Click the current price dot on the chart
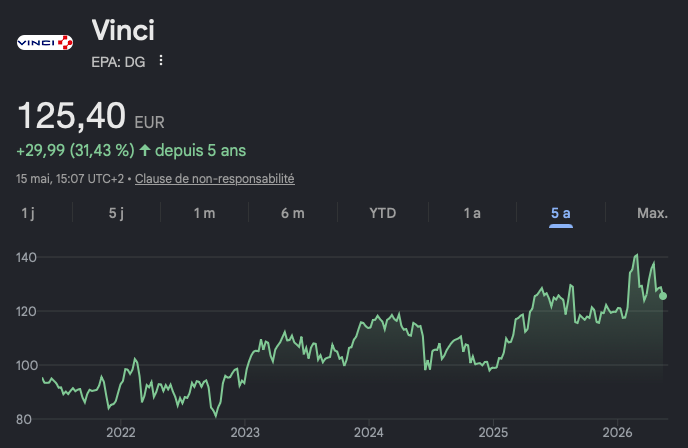The width and height of the screenshot is (688, 448). click(663, 296)
